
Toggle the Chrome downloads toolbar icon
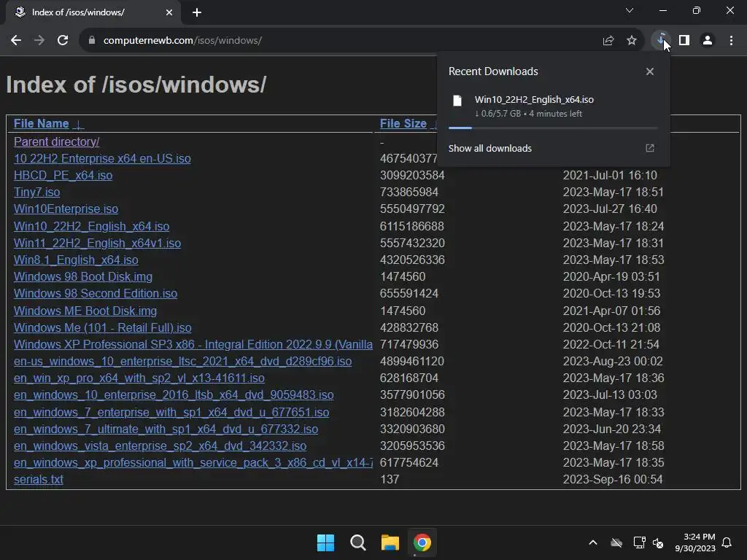coord(661,41)
